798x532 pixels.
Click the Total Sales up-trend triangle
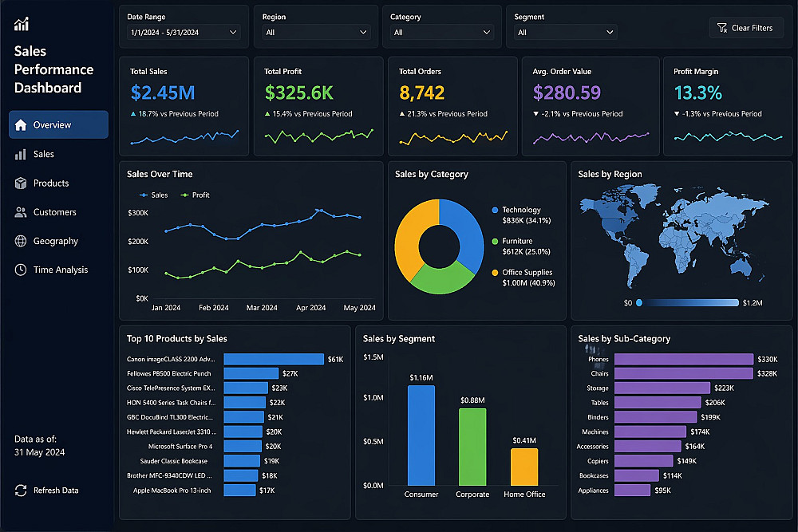(133, 114)
